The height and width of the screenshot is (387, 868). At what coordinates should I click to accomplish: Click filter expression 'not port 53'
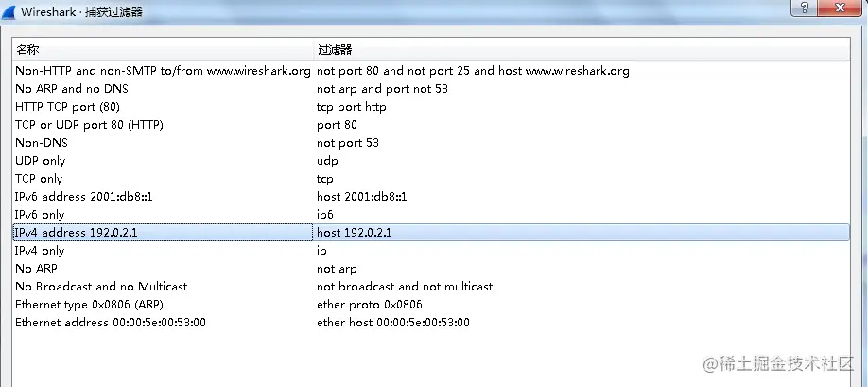click(x=348, y=143)
